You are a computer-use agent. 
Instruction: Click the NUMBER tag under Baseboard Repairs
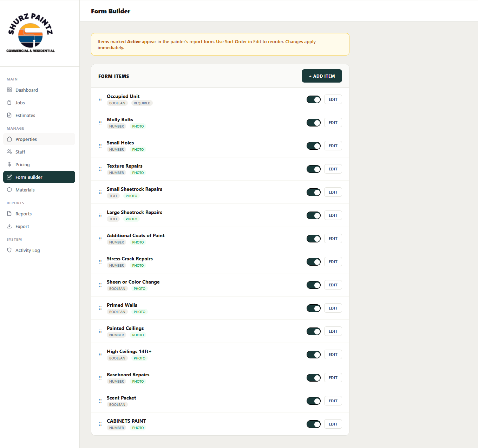click(117, 382)
